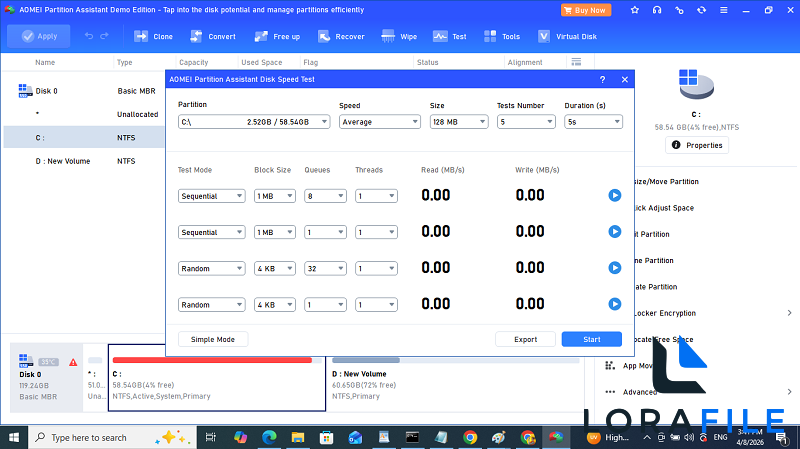Click the refresh icon in title bar
The width and height of the screenshot is (800, 449).
(702, 10)
